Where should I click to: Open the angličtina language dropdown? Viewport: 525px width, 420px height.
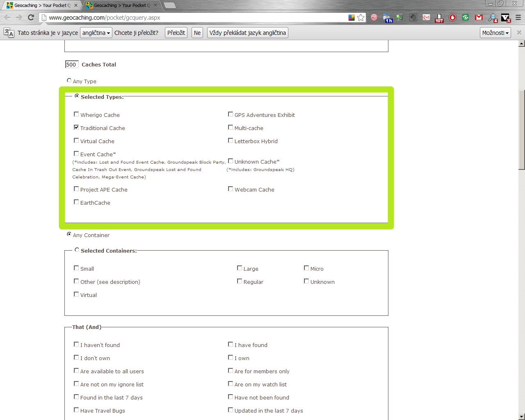coord(96,33)
